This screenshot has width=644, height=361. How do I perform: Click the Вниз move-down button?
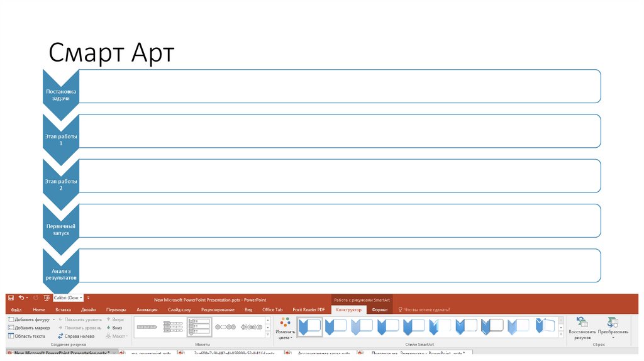point(114,328)
